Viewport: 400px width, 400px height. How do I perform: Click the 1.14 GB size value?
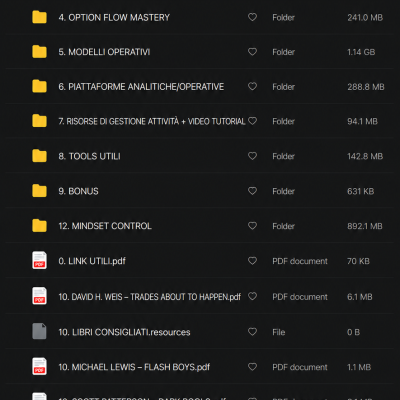click(x=361, y=52)
